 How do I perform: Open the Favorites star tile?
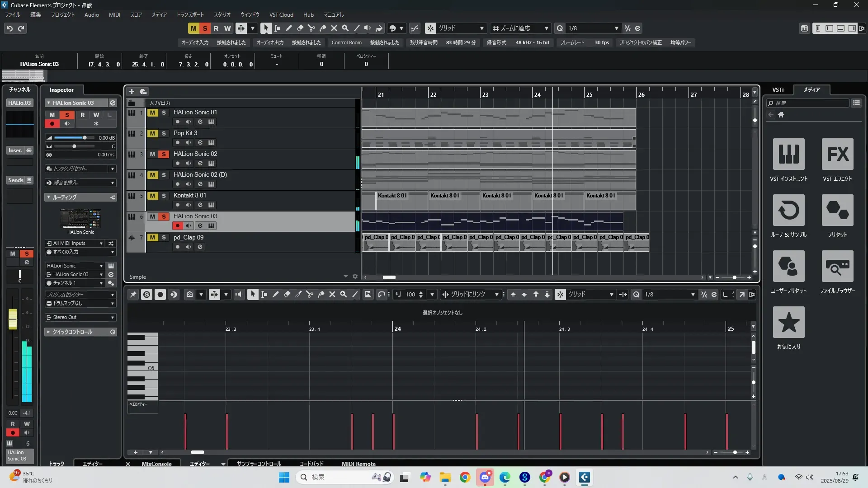point(788,322)
